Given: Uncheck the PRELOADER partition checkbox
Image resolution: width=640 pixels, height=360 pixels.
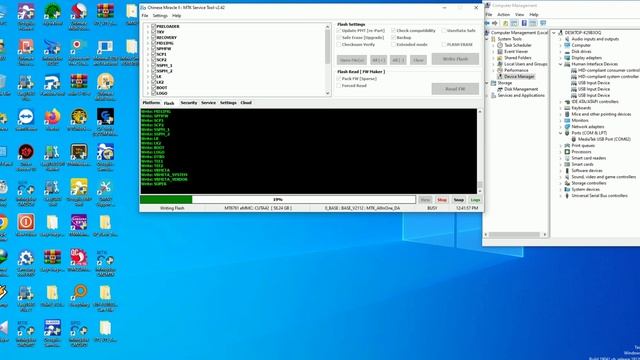Looking at the screenshot, I should 154,26.
